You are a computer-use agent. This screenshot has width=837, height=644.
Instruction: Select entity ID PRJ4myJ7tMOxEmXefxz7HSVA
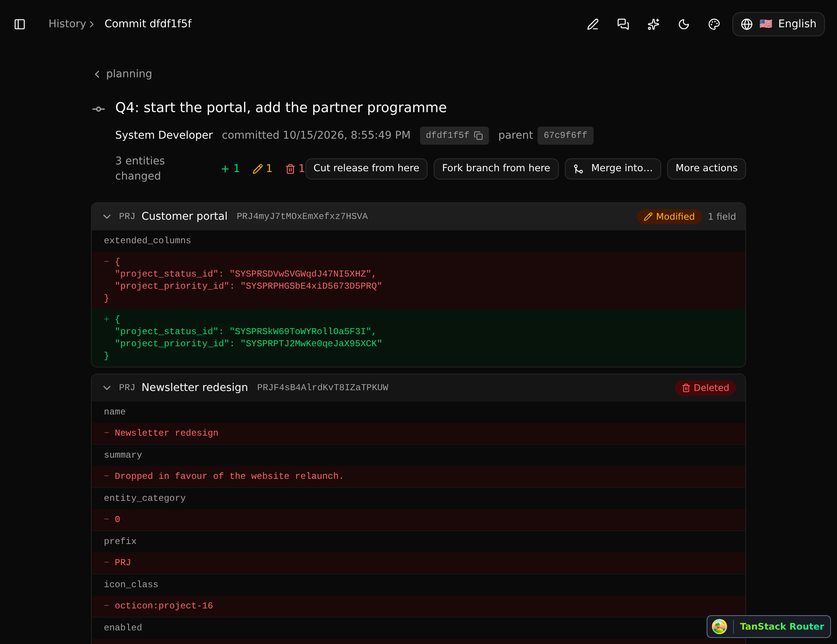[302, 217]
